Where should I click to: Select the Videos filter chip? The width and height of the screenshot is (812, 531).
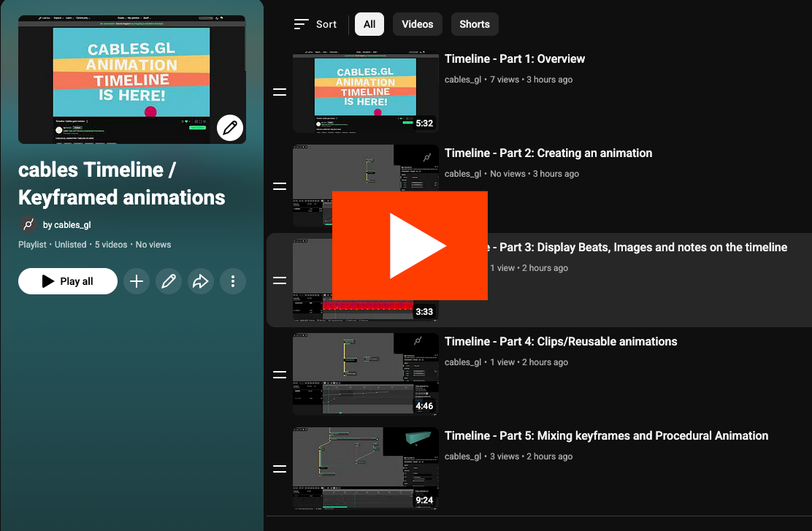coord(418,24)
